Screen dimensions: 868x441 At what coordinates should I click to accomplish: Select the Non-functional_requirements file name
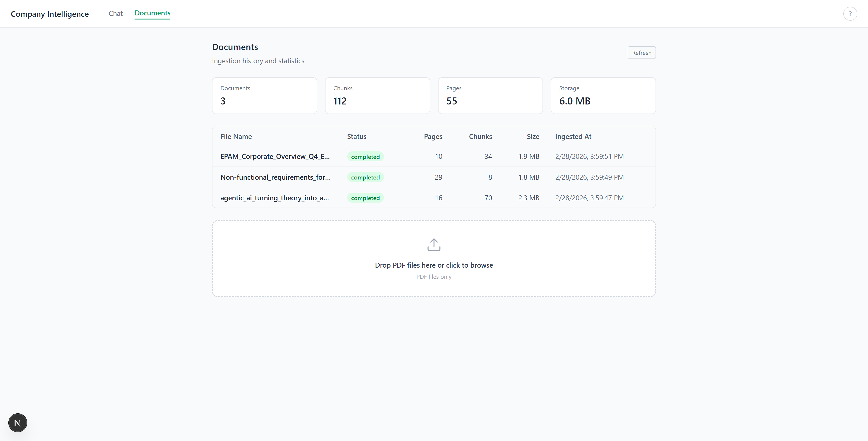[275, 177]
